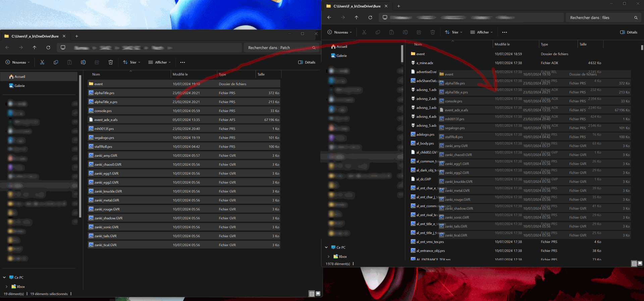Viewport: 644px width, 301px height.
Task: Select the segalogo.prs file in Patch window
Action: pyautogui.click(x=104, y=138)
